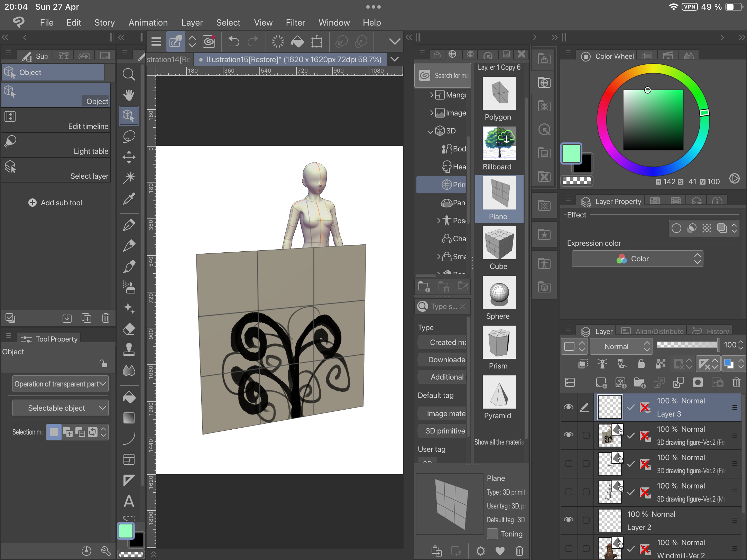Viewport: 747px width, 560px height.
Task: Open the Normal blending mode dropdown
Action: [621, 346]
